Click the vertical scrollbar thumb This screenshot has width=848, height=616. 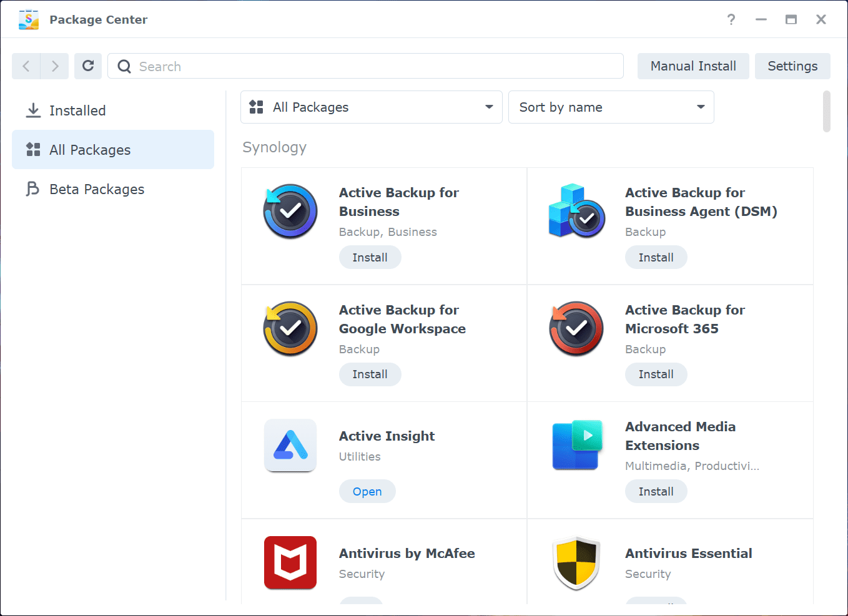coord(827,112)
